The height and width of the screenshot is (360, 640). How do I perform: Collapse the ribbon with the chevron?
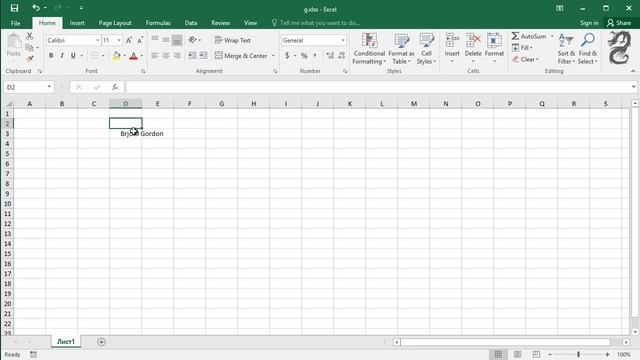pos(633,71)
